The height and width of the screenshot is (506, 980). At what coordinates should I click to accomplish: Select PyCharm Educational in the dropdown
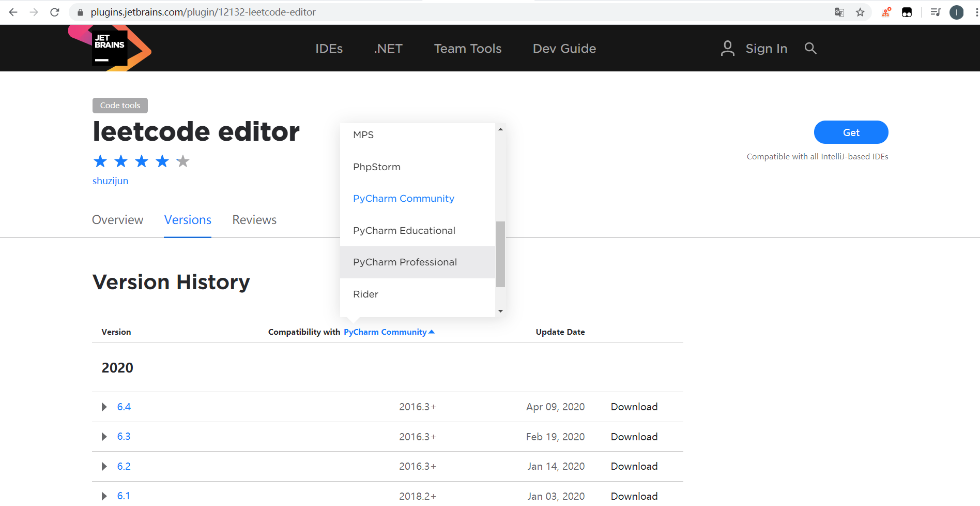(418, 231)
